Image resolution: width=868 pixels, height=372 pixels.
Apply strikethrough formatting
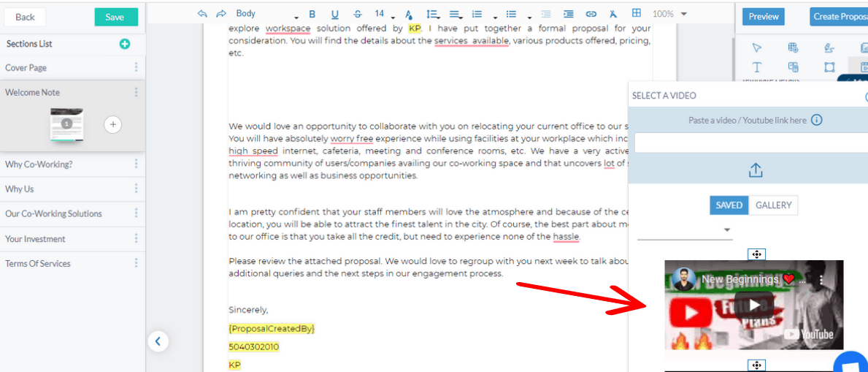tap(357, 14)
